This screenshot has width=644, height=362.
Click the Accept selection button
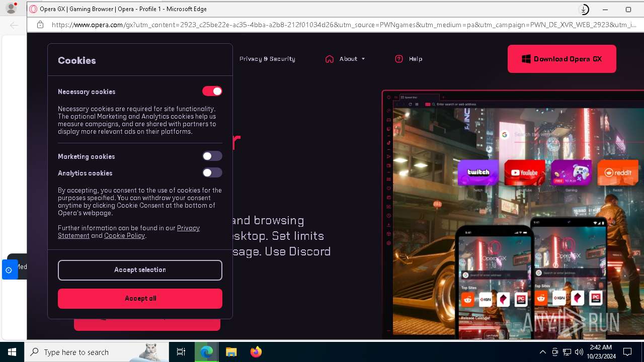click(140, 270)
